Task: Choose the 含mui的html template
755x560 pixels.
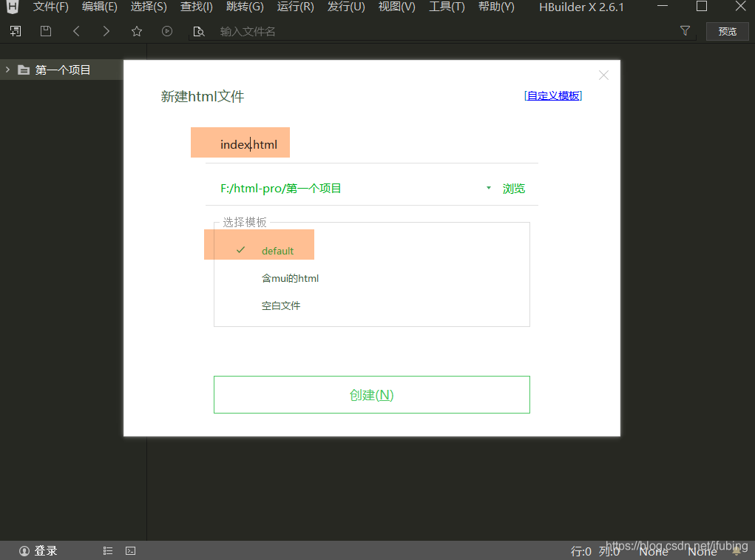Action: [291, 278]
